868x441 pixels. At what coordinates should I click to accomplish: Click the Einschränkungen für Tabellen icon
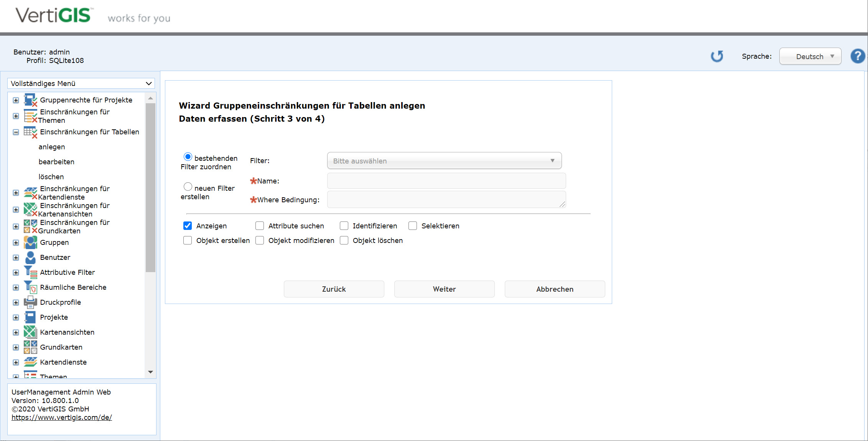[x=30, y=132]
